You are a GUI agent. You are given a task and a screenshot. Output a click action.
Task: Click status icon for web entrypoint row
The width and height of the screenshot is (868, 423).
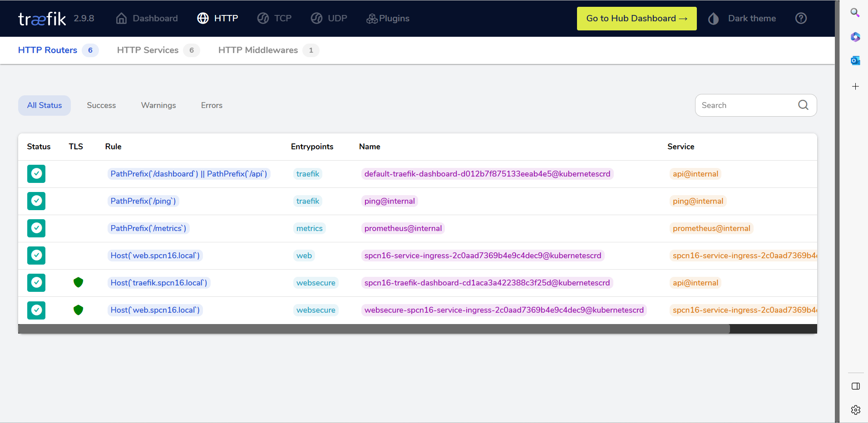pyautogui.click(x=36, y=256)
